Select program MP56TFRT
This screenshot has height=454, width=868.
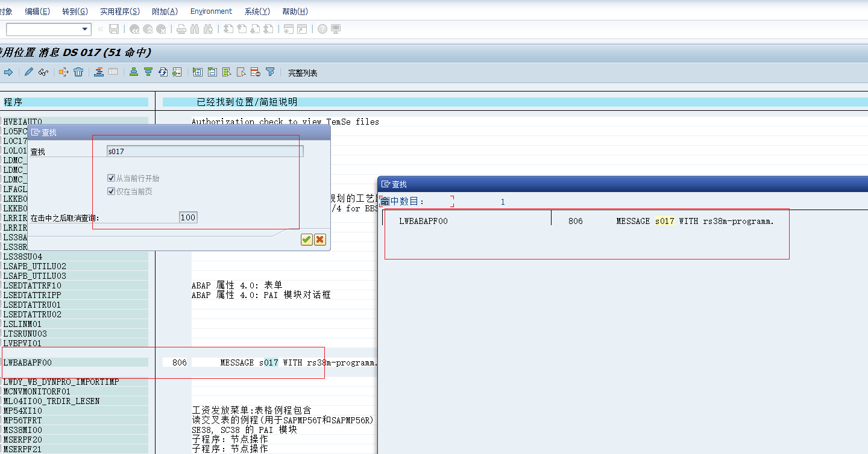22,420
